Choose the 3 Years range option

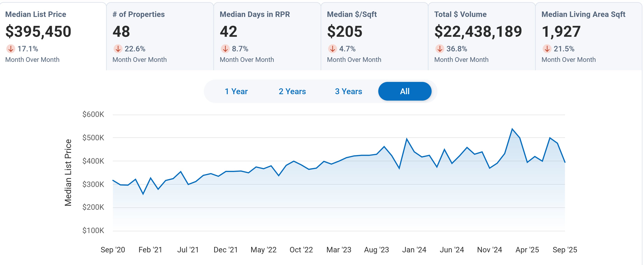[x=348, y=91]
